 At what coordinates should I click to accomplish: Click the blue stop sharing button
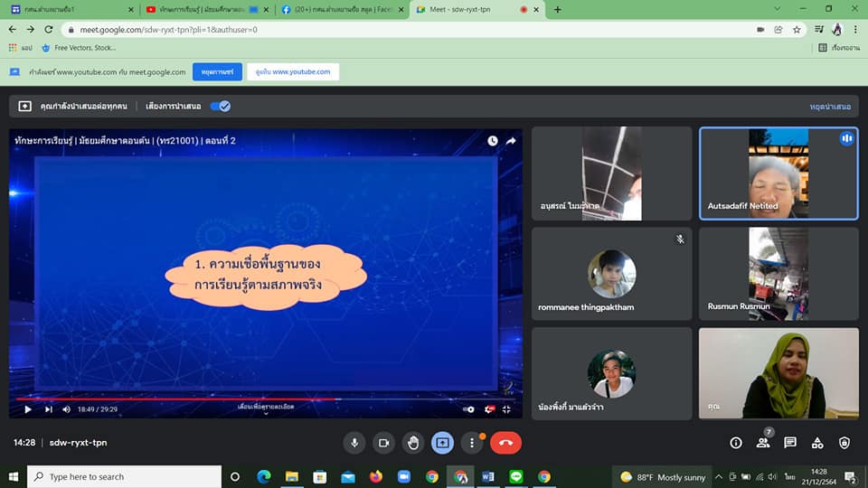[x=216, y=71]
